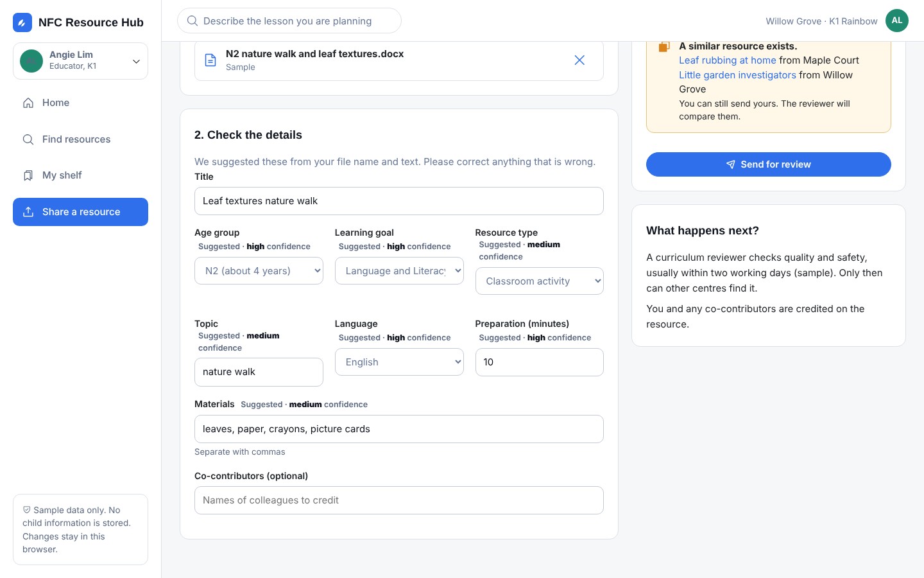
Task: Click the Title input field
Action: pyautogui.click(x=399, y=201)
